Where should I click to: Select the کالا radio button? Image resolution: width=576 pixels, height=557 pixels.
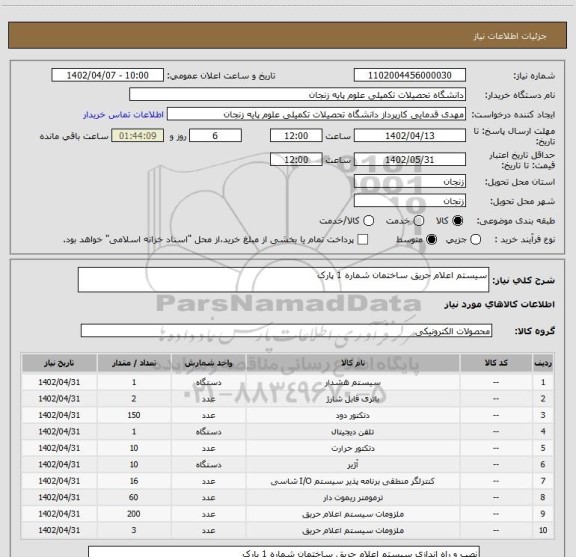point(458,221)
